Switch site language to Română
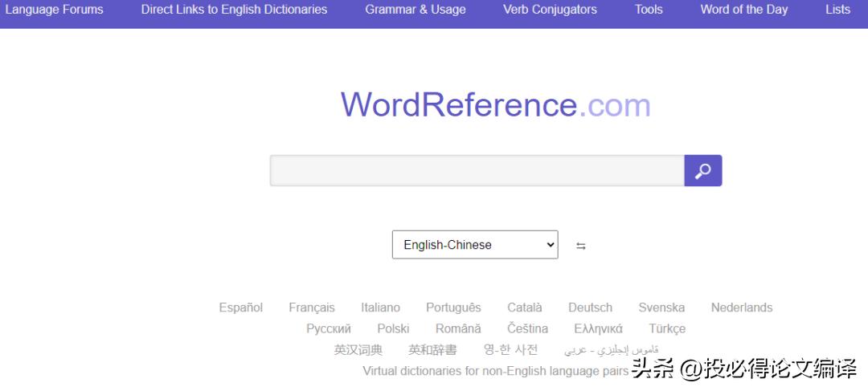868x391 pixels. (458, 329)
